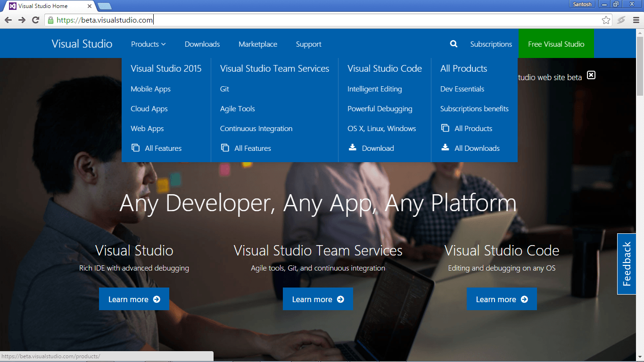
Task: Select Intelligent Editing in the menu
Action: 375,89
